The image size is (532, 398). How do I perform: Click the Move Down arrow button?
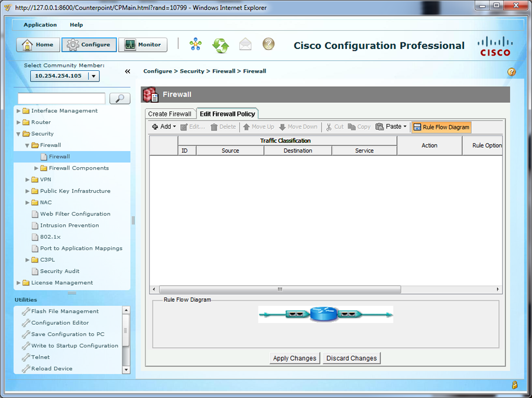[x=299, y=127]
